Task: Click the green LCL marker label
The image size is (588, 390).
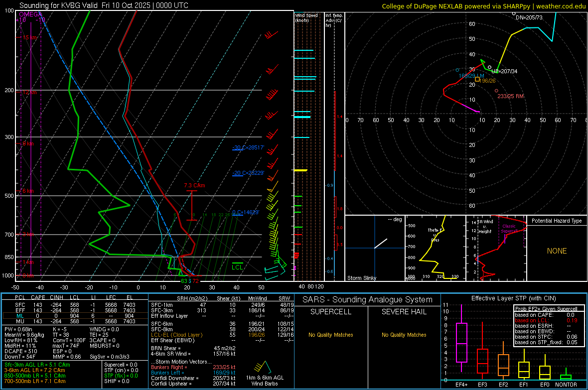Action: click(x=237, y=267)
